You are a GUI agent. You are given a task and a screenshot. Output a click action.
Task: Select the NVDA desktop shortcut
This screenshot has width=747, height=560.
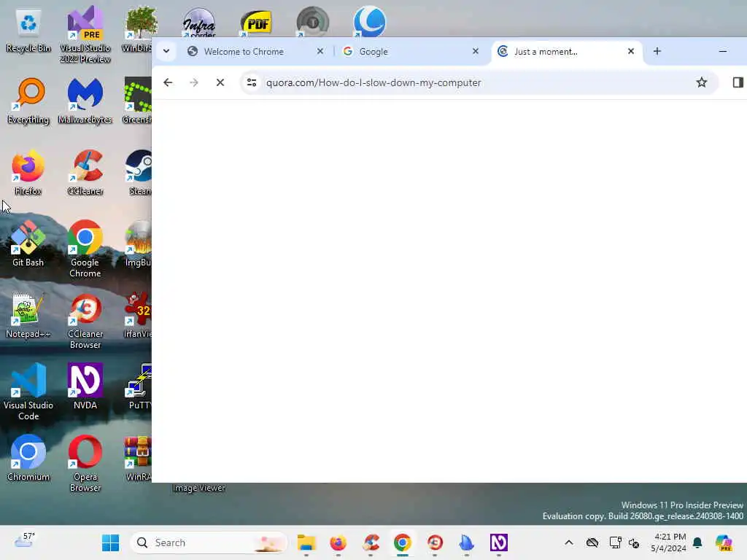85,386
